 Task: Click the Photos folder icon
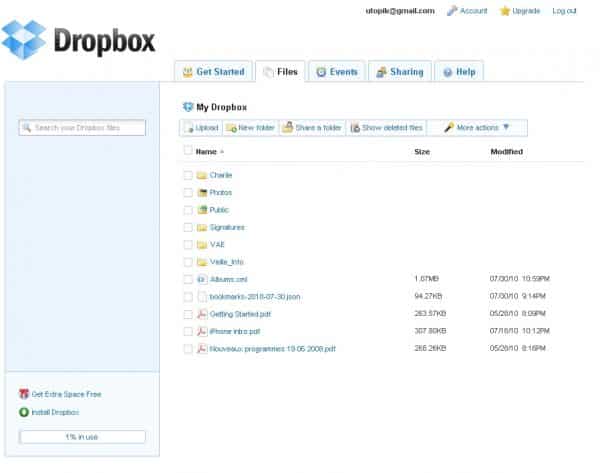(202, 192)
